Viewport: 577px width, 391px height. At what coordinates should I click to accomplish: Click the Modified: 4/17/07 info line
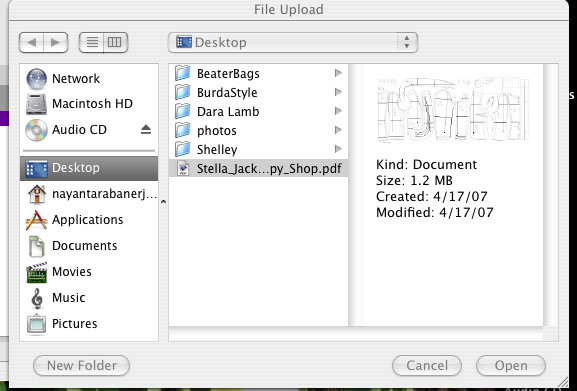click(x=435, y=213)
